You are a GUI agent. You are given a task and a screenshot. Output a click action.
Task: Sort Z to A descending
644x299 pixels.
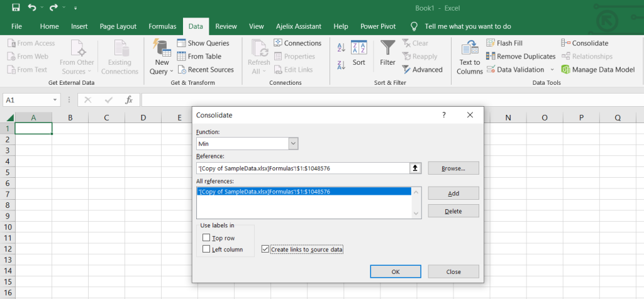tap(341, 65)
